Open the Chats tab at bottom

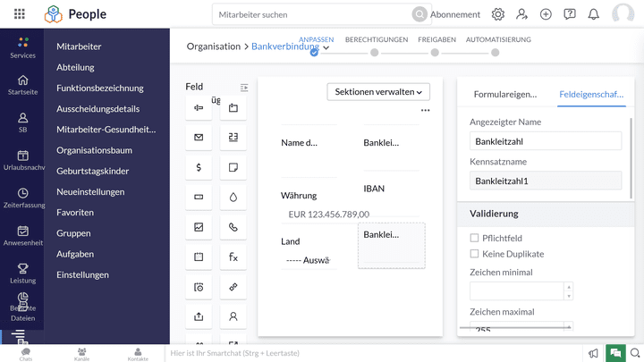pyautogui.click(x=25, y=354)
